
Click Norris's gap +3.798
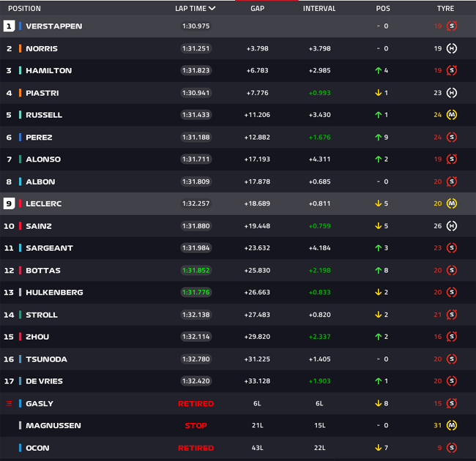258,48
